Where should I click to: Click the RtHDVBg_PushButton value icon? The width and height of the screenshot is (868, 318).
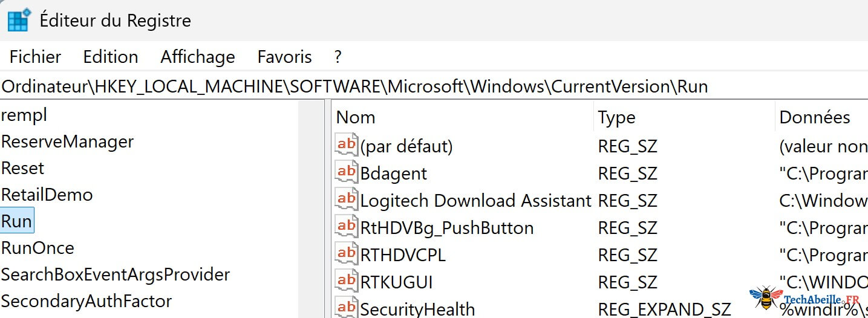[x=346, y=227]
